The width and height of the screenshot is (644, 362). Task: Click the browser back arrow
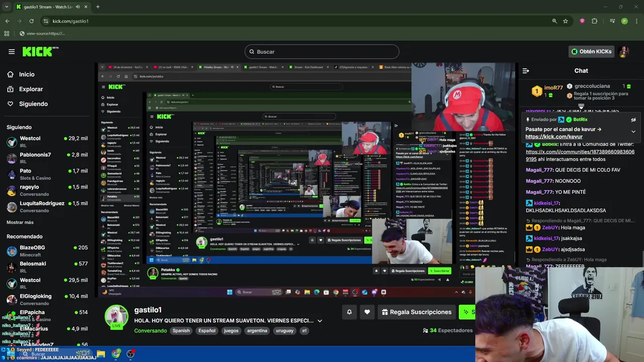[x=7, y=21]
